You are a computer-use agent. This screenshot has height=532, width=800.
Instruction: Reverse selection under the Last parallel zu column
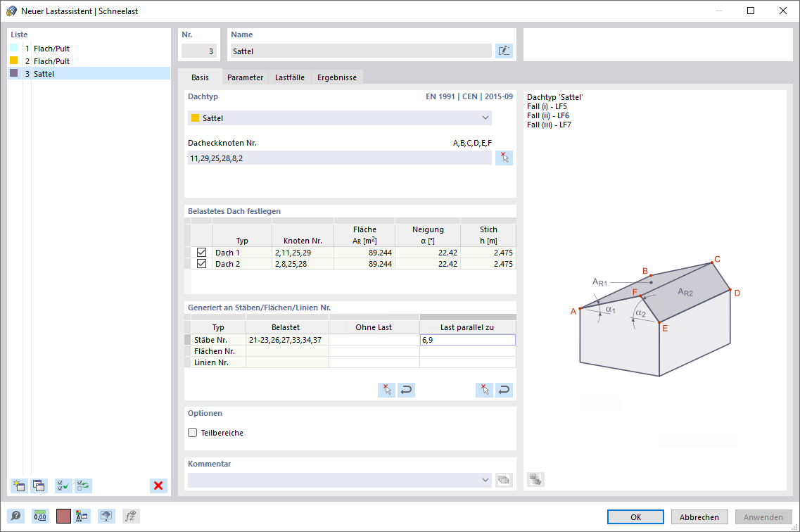[504, 390]
